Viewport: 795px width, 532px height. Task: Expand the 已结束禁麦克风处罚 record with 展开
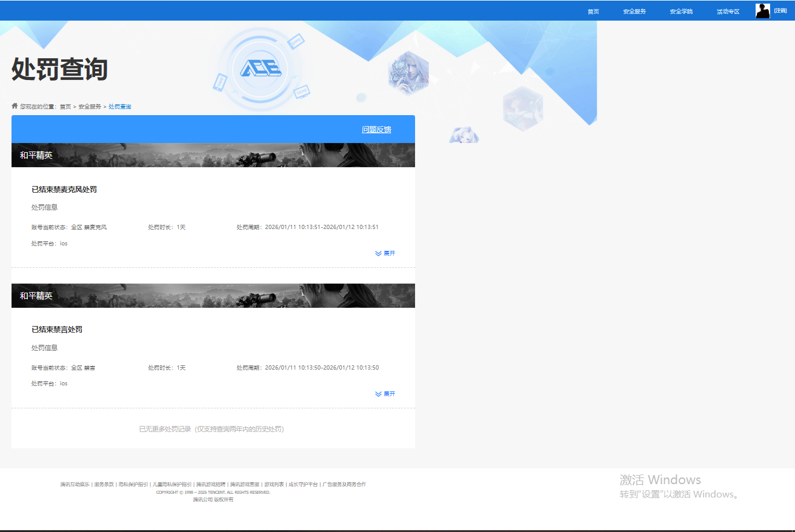click(385, 253)
